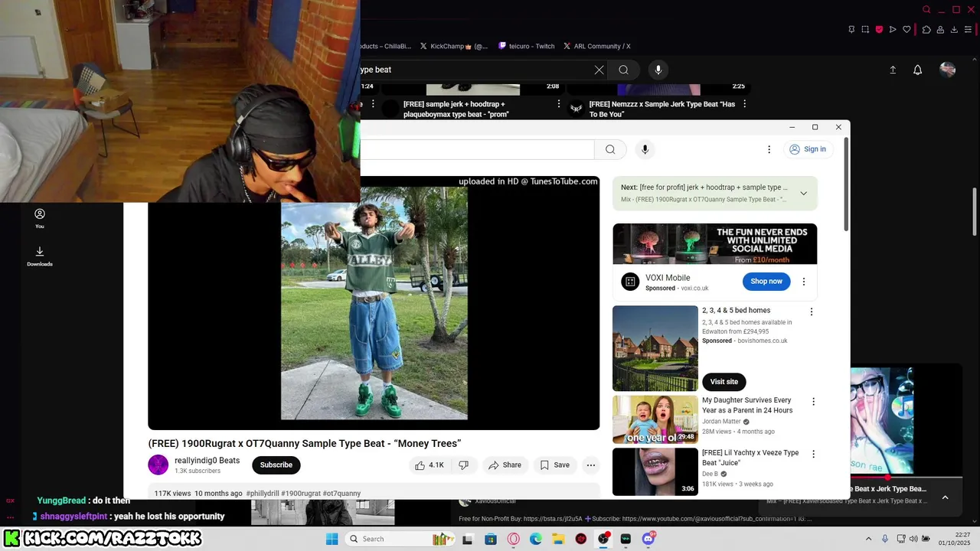980x551 pixels.
Task: Expand the Next mix playlist chevron
Action: [803, 193]
